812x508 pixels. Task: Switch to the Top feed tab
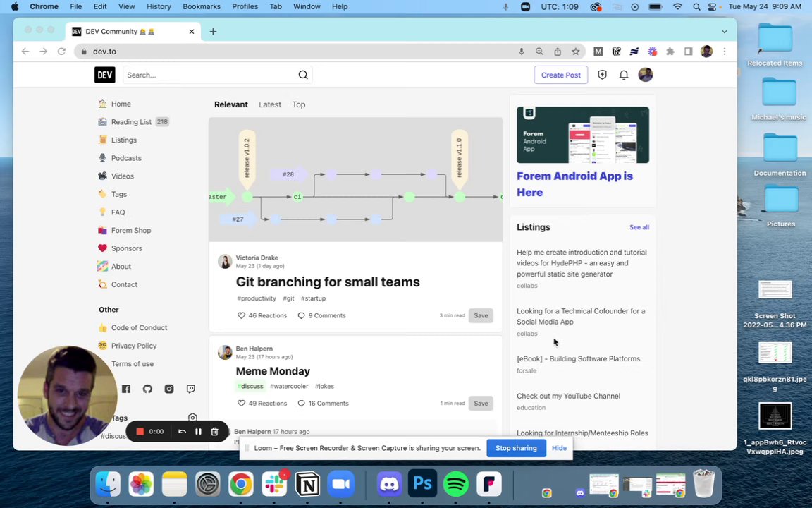pos(299,104)
